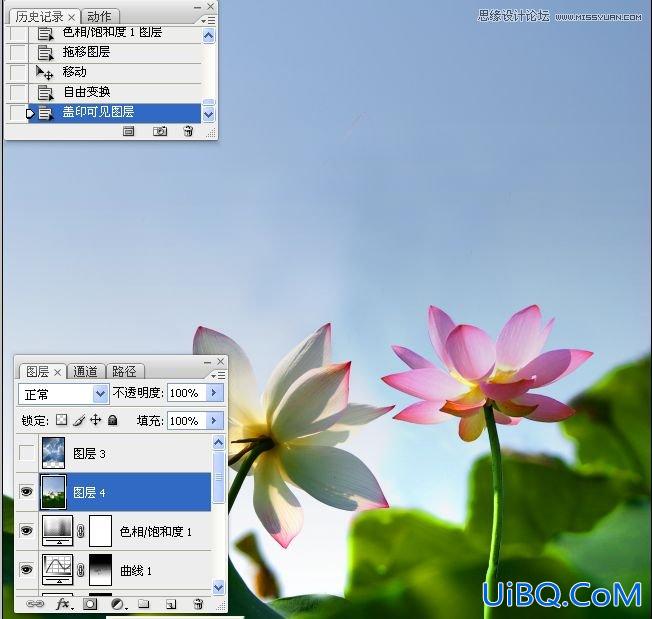Open blend mode dropdown showing 正常
The image size is (652, 619).
tap(64, 394)
